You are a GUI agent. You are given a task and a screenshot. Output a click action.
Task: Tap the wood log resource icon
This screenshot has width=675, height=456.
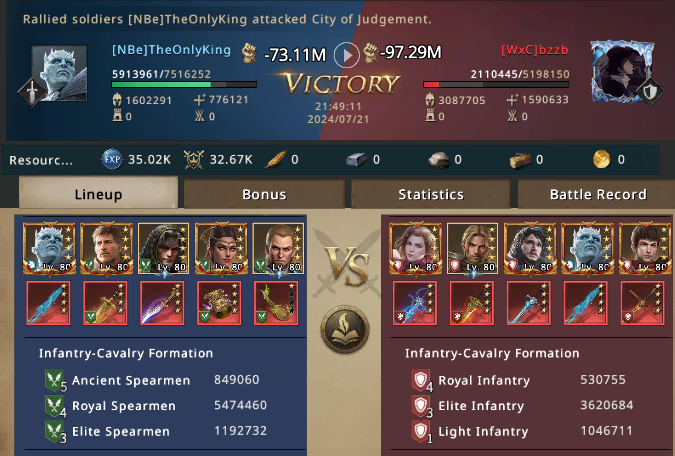click(520, 160)
